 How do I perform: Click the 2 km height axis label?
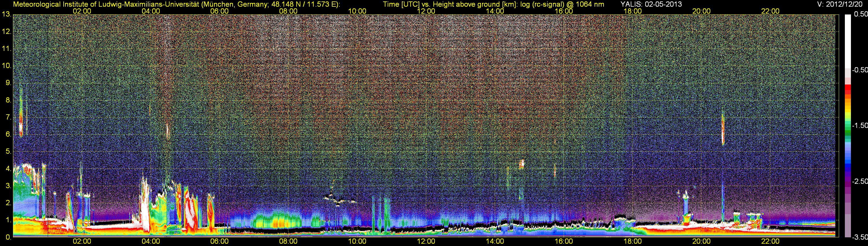[8, 203]
